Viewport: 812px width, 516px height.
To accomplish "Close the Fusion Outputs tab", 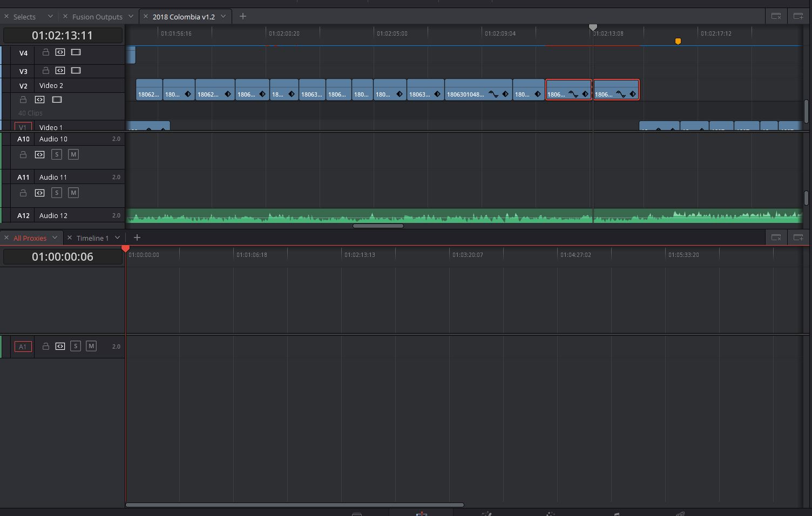I will [66, 17].
